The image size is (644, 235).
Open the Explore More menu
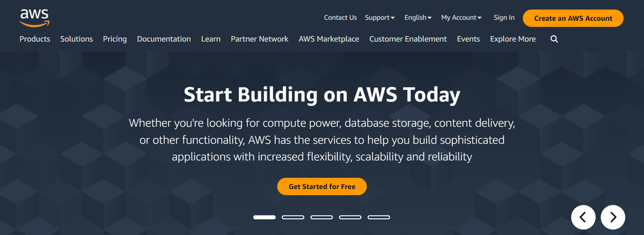(x=513, y=39)
